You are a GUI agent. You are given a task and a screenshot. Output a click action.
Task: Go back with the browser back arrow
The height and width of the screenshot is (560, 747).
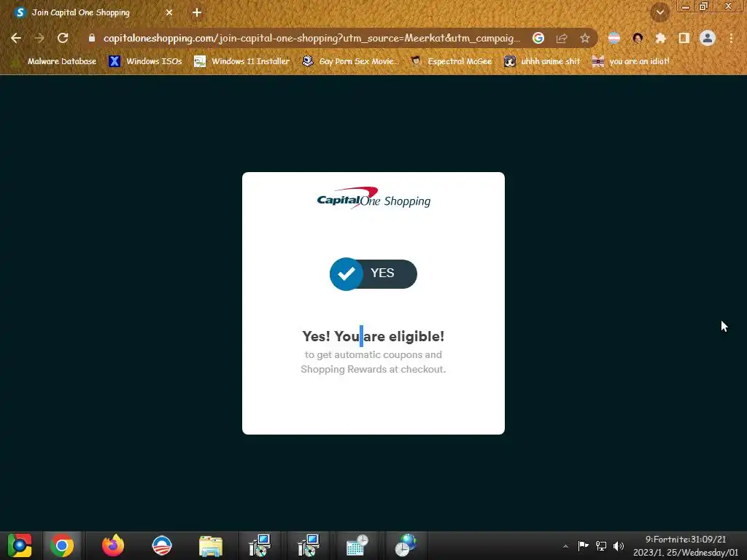[x=16, y=38]
